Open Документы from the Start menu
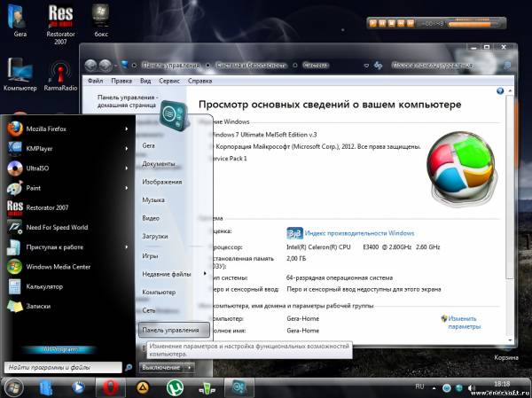The height and width of the screenshot is (398, 532). [159, 163]
